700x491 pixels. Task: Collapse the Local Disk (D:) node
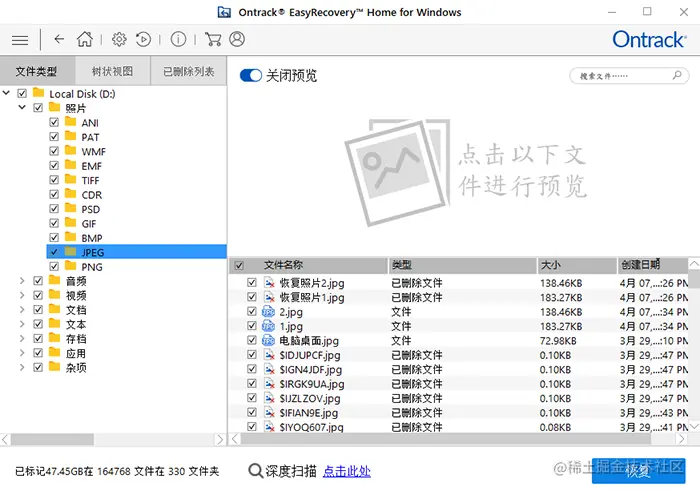pyautogui.click(x=6, y=93)
